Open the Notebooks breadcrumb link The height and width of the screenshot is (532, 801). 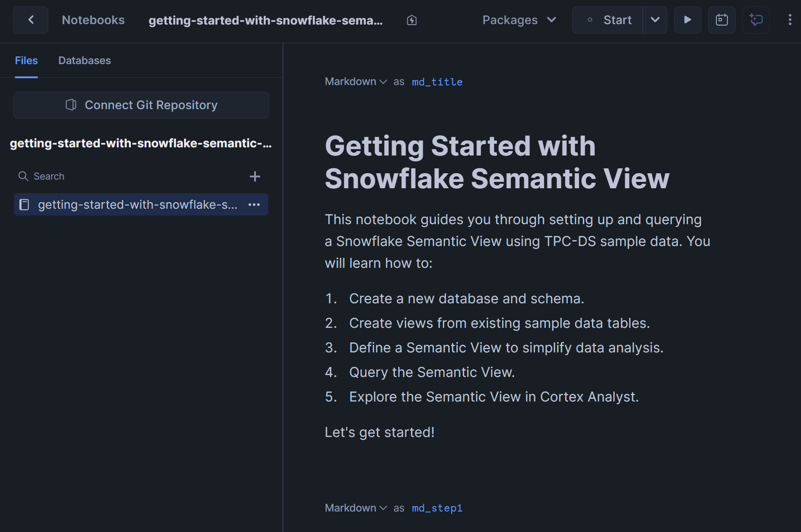93,20
